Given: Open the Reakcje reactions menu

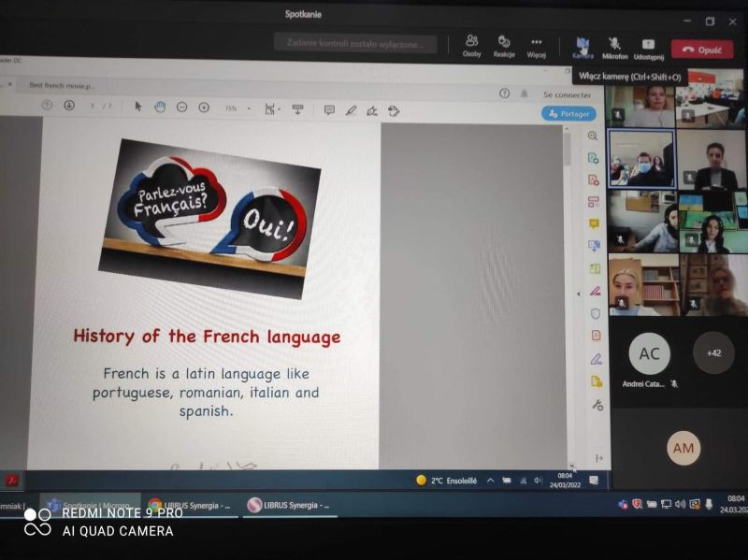Looking at the screenshot, I should coord(504,45).
